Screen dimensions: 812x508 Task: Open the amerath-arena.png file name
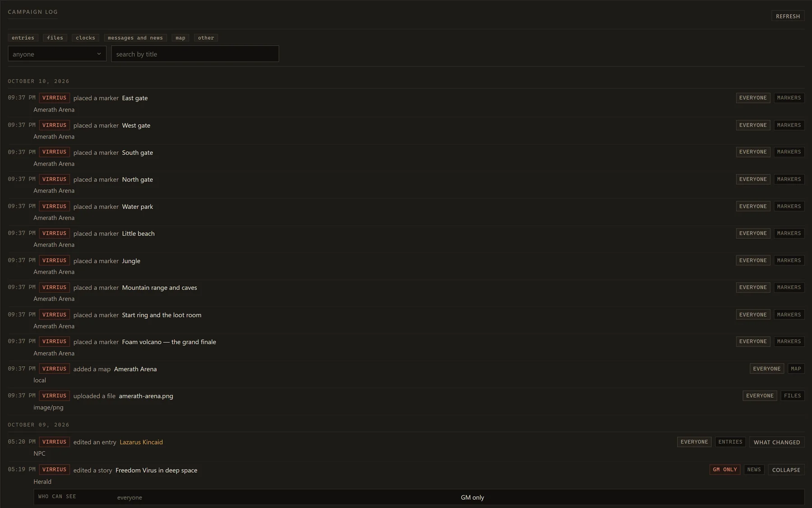click(x=146, y=396)
